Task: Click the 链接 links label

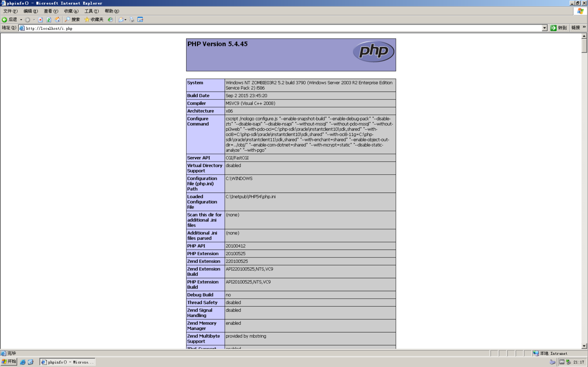Action: coord(575,28)
